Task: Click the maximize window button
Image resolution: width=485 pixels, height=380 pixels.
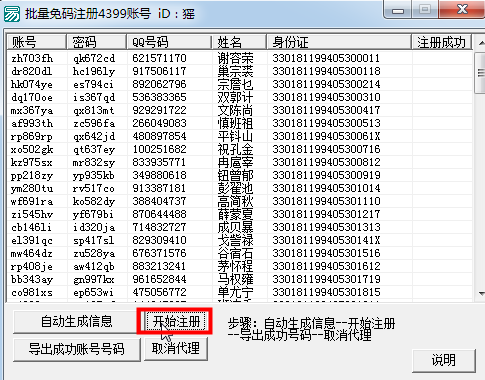Action: [x=425, y=9]
